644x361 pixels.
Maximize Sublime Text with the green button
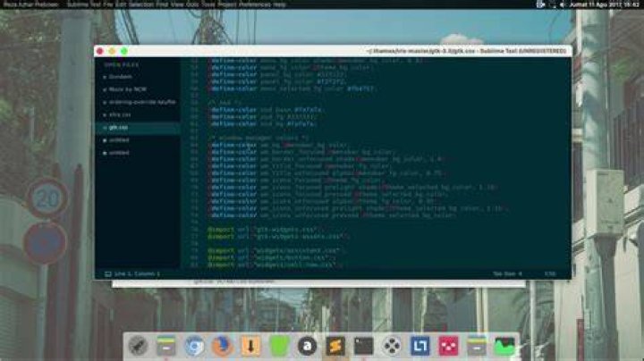[x=124, y=51]
